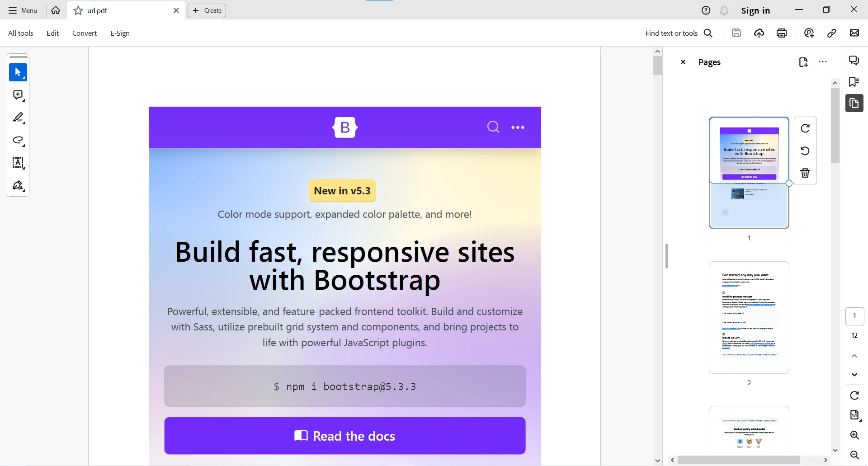868x466 pixels.
Task: Select the page 2 thumbnail
Action: click(x=749, y=317)
